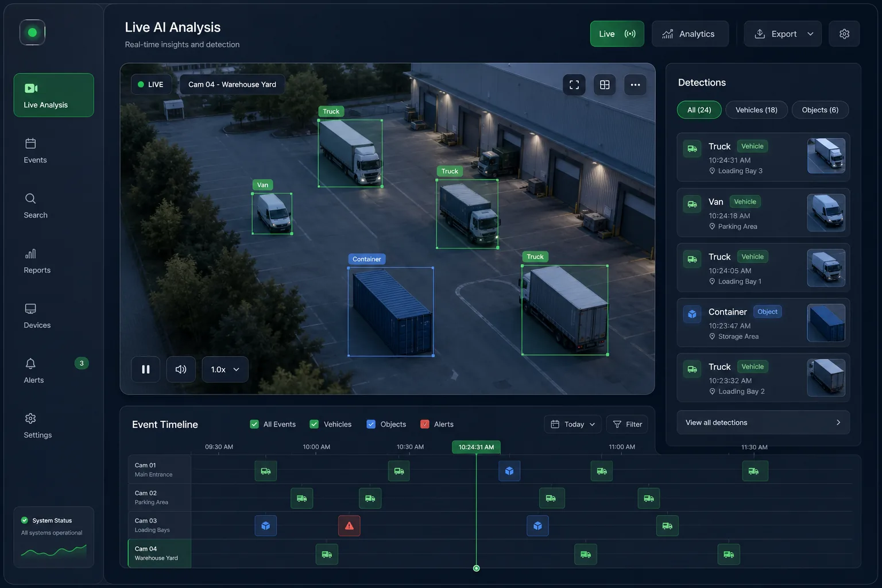Select the All (24) detections tab

(699, 110)
